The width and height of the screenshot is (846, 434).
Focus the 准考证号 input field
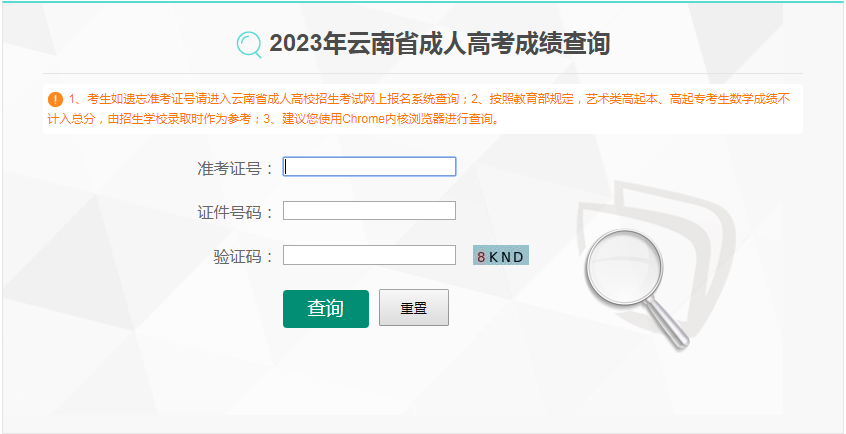(370, 166)
